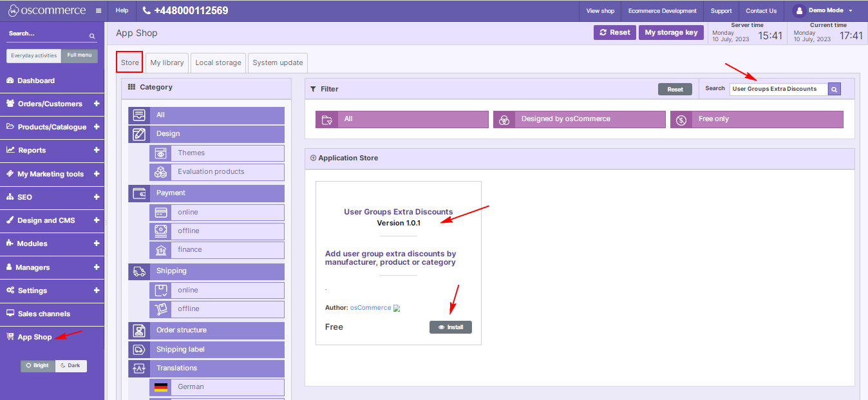Select online under Payment
This screenshot has height=400, width=868.
[217, 213]
